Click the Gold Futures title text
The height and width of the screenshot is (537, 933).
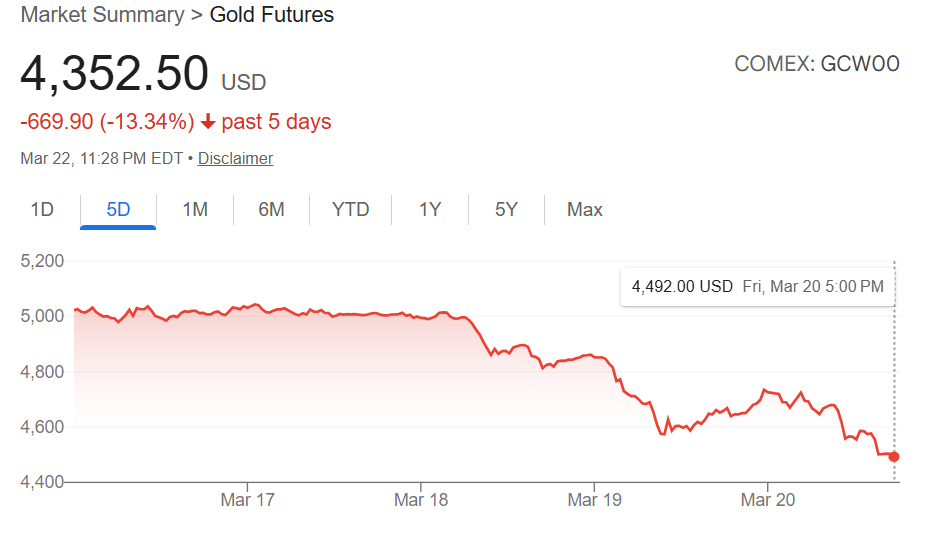coord(272,15)
